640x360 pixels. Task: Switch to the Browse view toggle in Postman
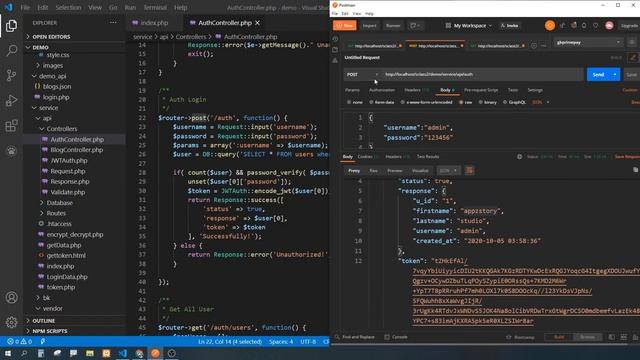tap(587, 337)
